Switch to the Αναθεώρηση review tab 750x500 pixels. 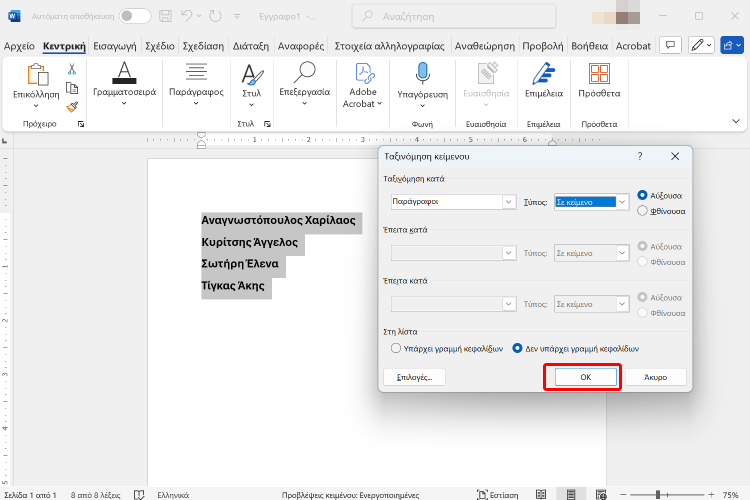pos(485,46)
